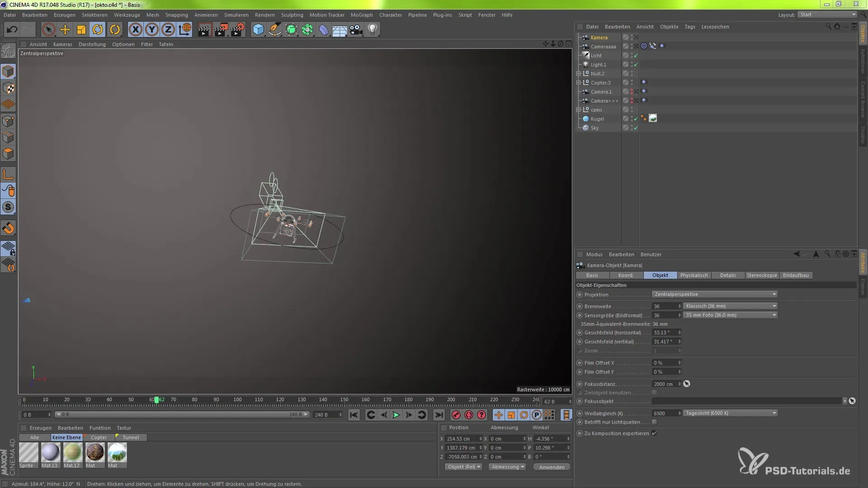Screen dimensions: 868x488
Task: Click the timeline playhead at frame 62
Action: coord(156,400)
